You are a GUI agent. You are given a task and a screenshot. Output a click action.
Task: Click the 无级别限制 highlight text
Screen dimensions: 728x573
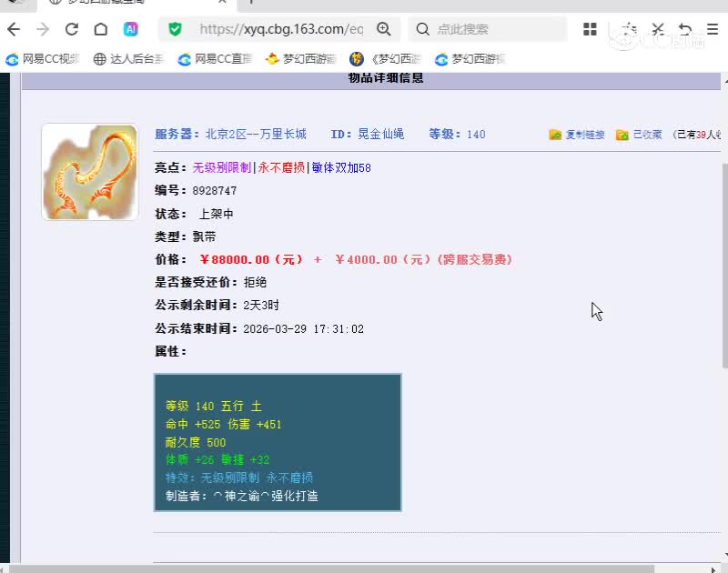pyautogui.click(x=222, y=167)
